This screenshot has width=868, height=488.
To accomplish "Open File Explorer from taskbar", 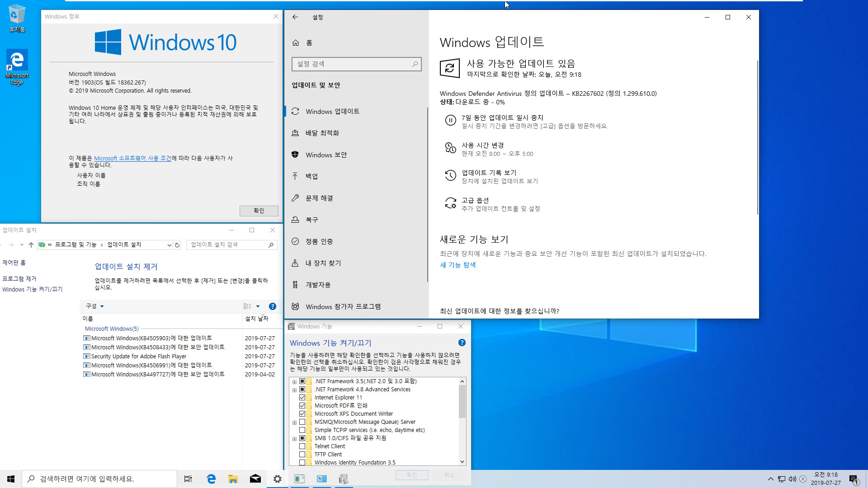I will click(x=233, y=479).
